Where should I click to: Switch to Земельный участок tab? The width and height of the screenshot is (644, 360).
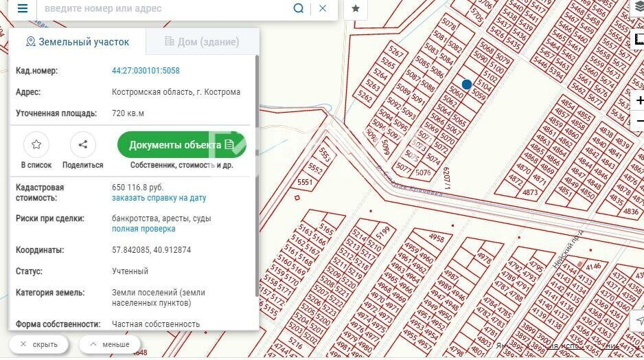click(77, 41)
